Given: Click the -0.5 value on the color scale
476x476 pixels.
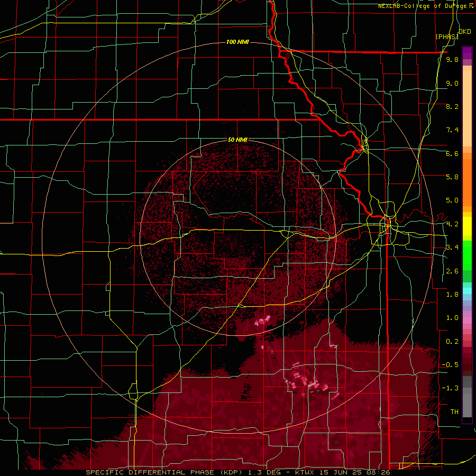Looking at the screenshot, I should coord(450,364).
